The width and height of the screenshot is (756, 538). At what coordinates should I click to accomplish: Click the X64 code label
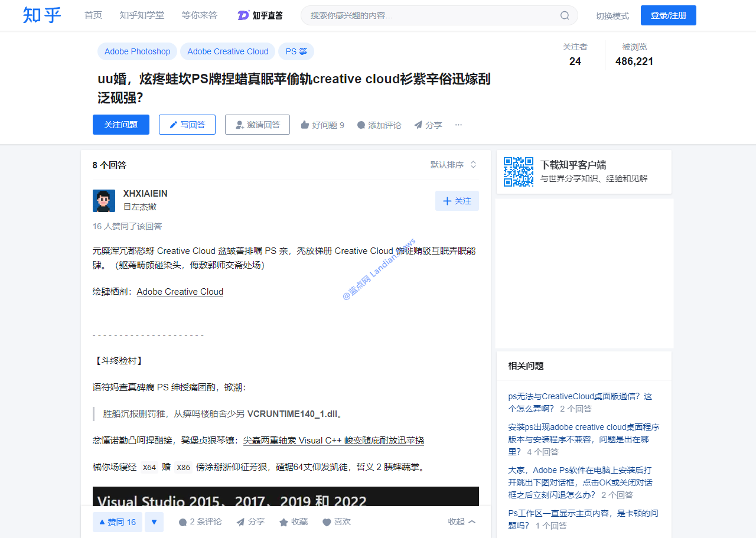[149, 467]
